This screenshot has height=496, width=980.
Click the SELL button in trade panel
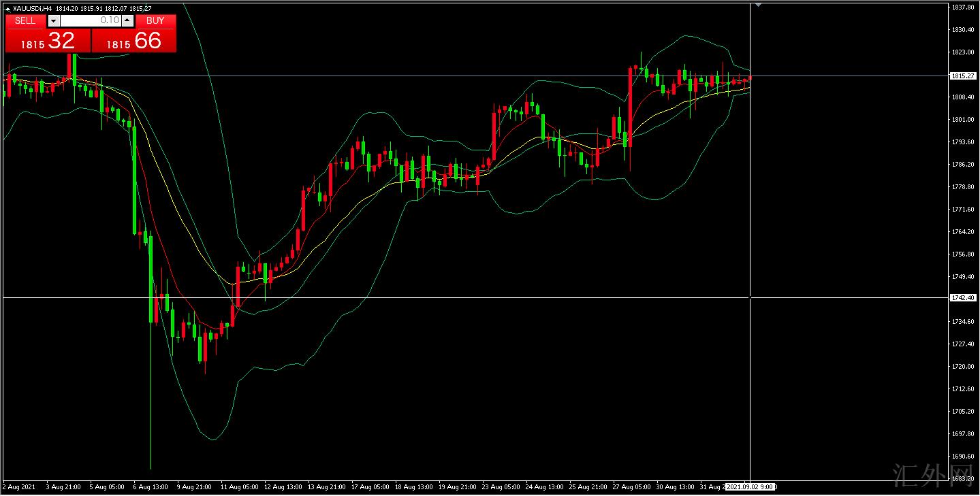[x=25, y=21]
